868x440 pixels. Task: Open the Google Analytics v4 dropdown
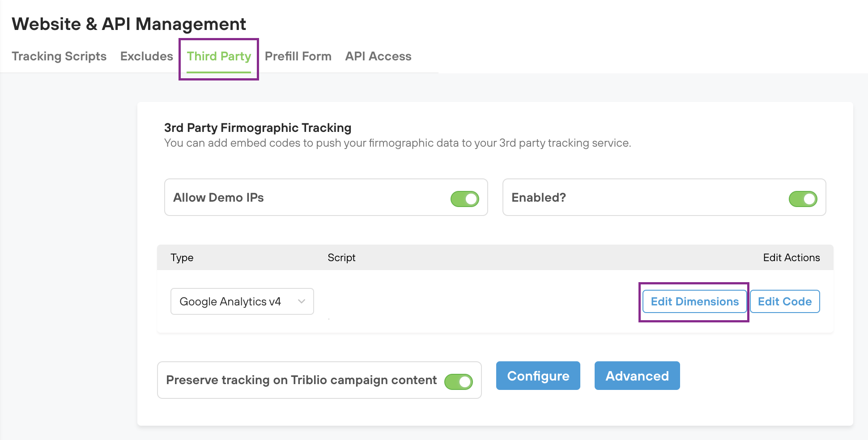pyautogui.click(x=242, y=301)
